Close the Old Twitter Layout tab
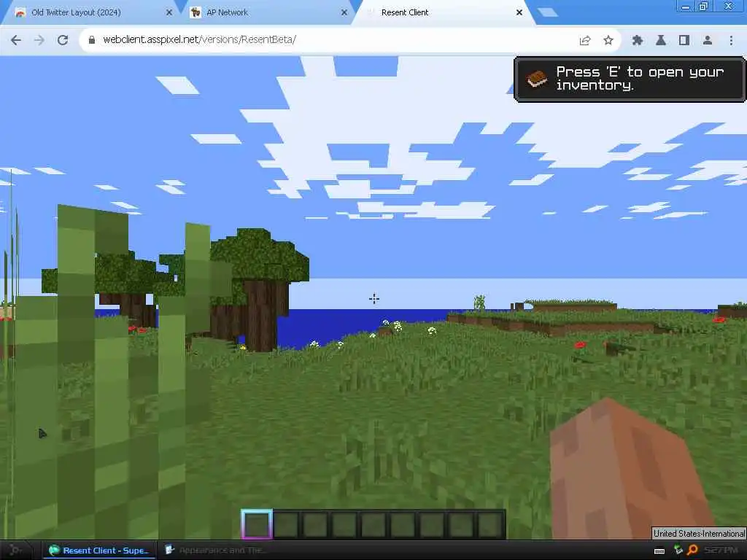The height and width of the screenshot is (560, 747). [169, 13]
